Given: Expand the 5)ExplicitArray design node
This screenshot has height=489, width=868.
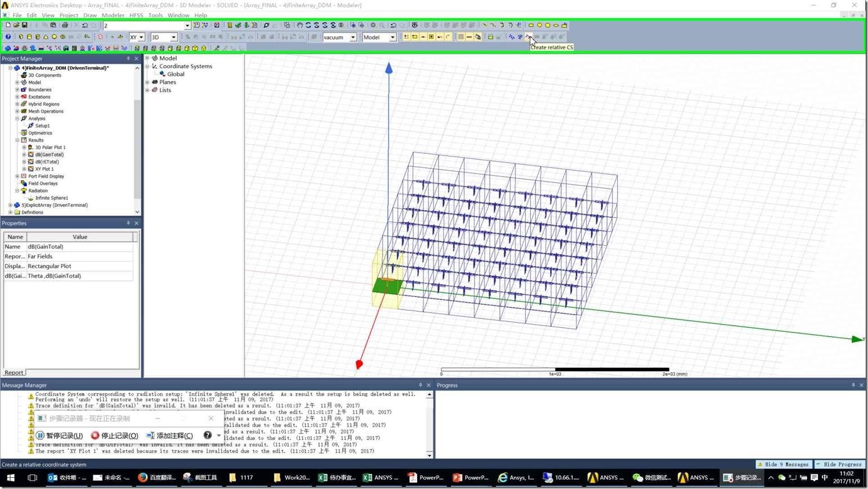Looking at the screenshot, I should point(10,205).
